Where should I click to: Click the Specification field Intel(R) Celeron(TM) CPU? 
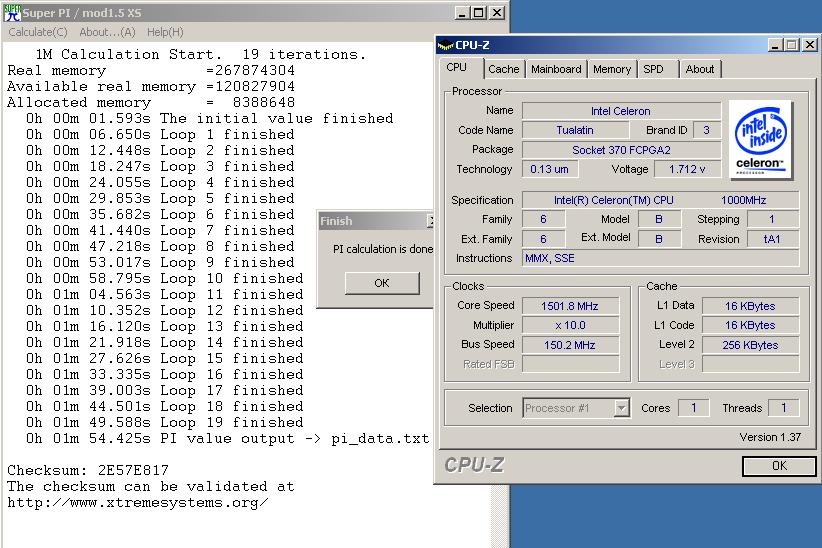coord(661,200)
